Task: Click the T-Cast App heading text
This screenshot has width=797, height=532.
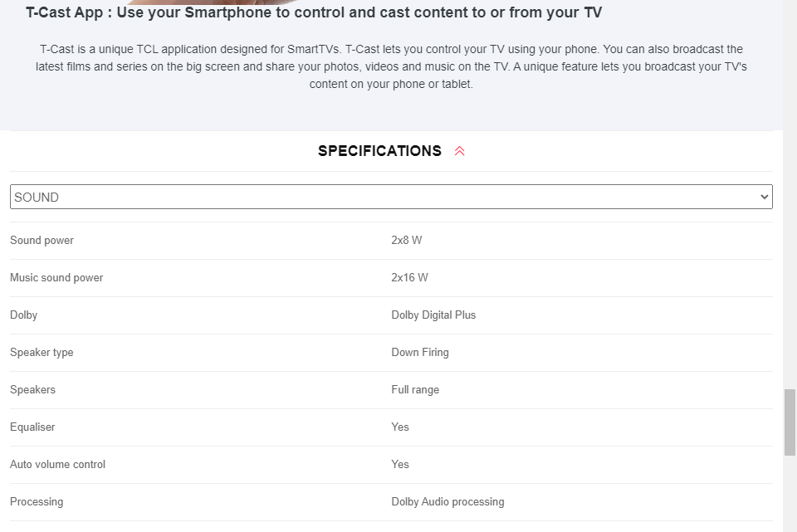Action: [x=314, y=12]
